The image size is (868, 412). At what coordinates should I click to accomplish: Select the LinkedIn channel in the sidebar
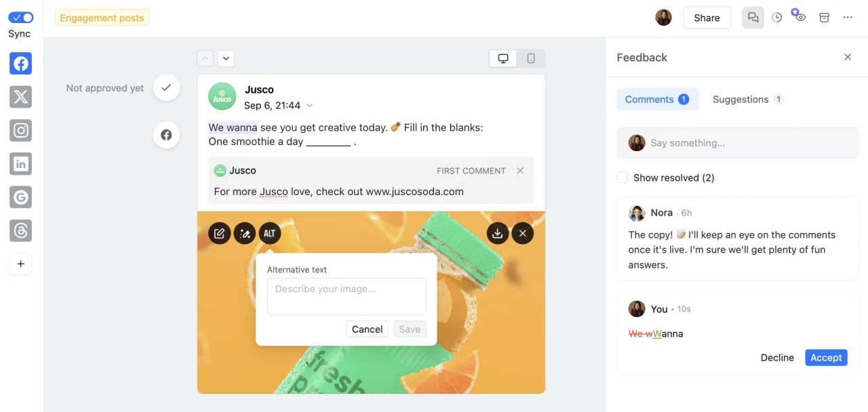20,163
